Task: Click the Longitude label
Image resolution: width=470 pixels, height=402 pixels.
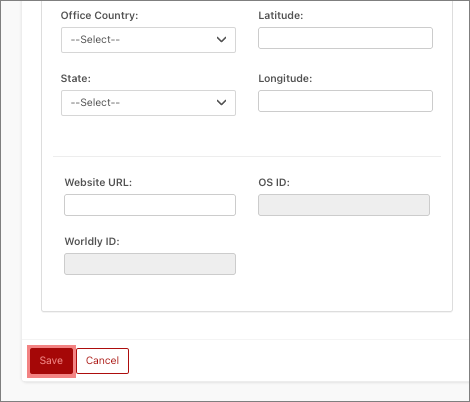Action: pyautogui.click(x=285, y=79)
